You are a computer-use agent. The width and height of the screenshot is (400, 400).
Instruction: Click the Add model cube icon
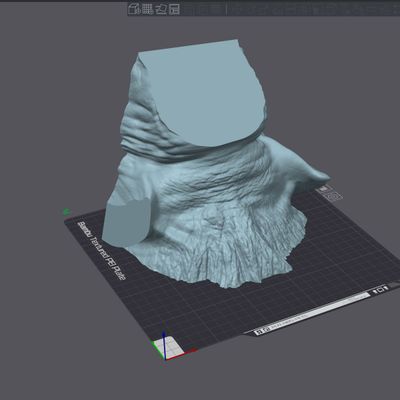[x=134, y=9]
